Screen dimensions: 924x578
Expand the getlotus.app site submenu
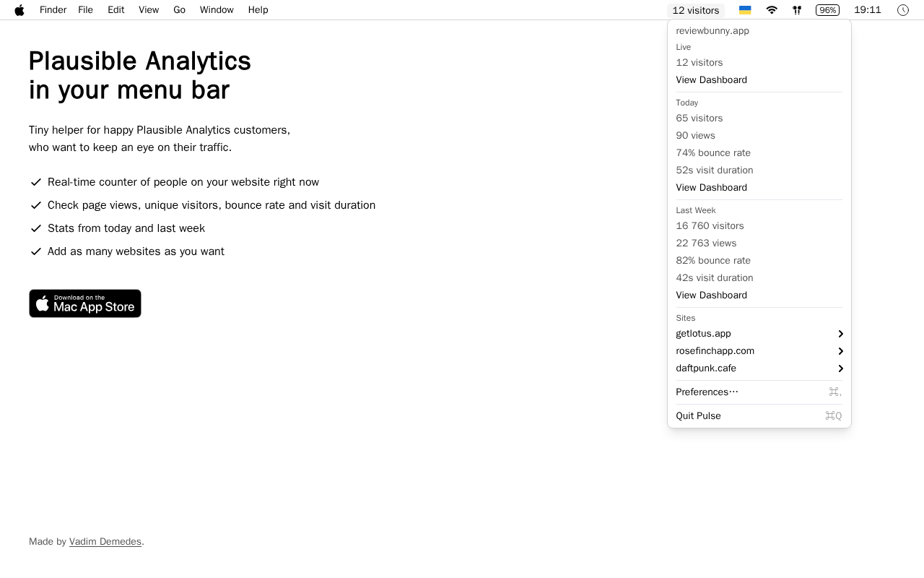(x=759, y=334)
